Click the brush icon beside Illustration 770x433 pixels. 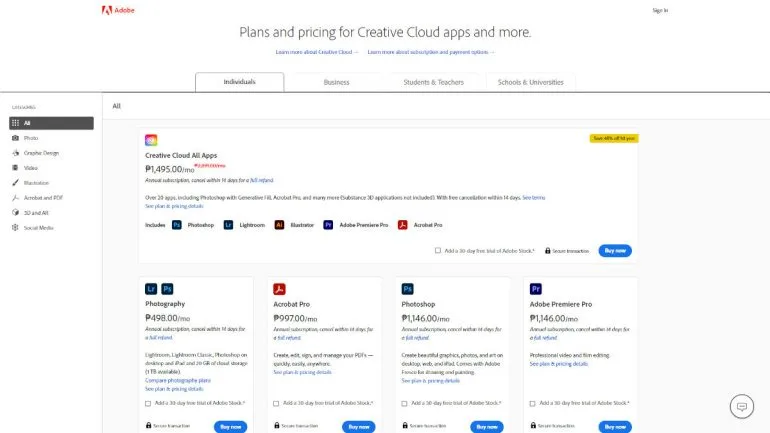click(15, 183)
